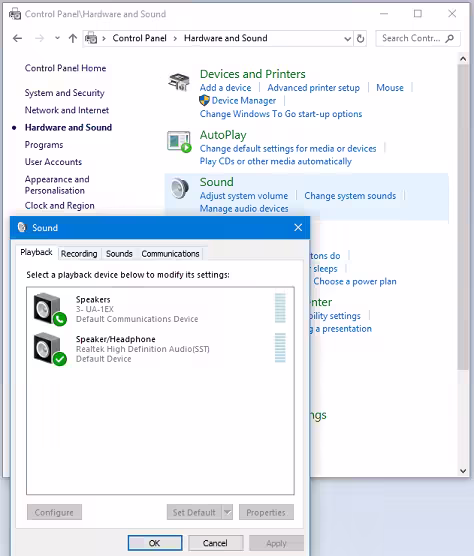This screenshot has height=556, width=474.
Task: Open Devices and Printers heading link
Action: pyautogui.click(x=252, y=74)
